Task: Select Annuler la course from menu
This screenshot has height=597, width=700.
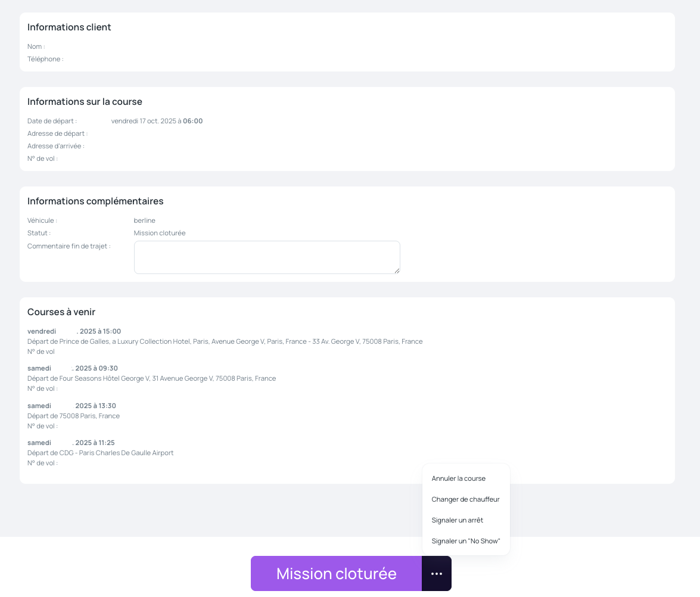Action: click(x=459, y=478)
